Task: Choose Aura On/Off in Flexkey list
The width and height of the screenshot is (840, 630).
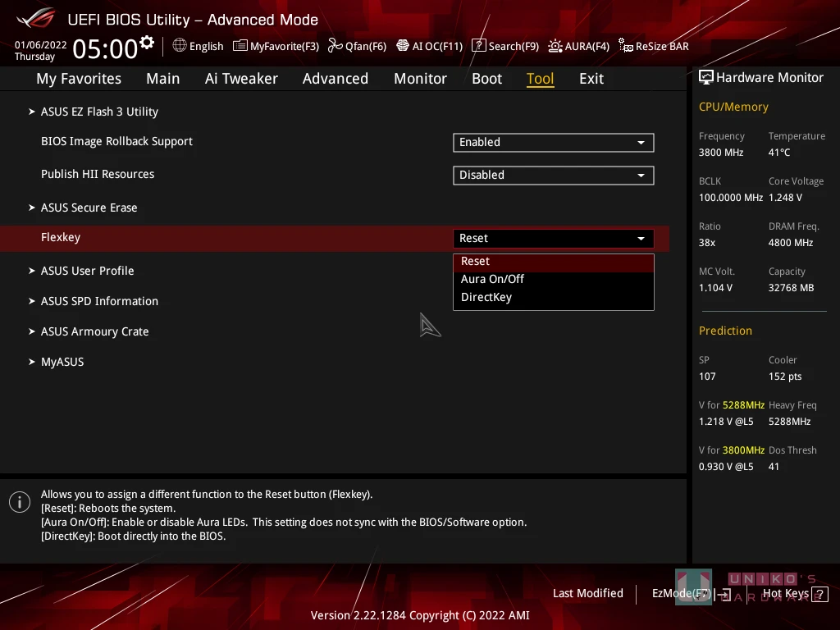Action: click(x=554, y=279)
